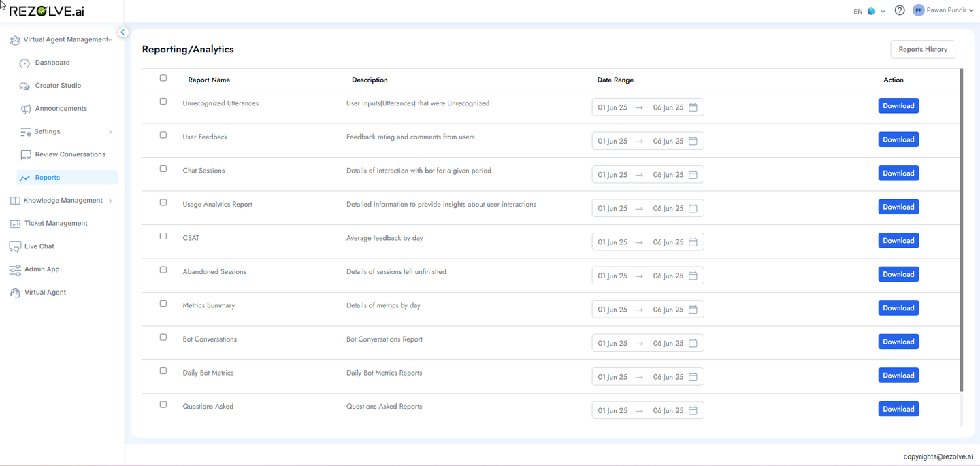Click the Review Conversations icon

tap(26, 155)
